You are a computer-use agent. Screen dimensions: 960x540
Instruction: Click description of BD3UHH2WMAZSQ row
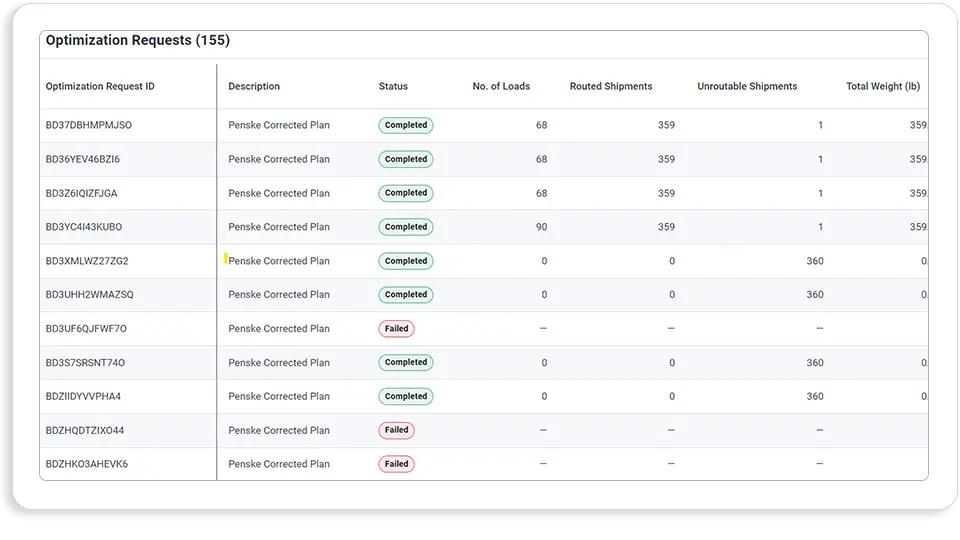pos(279,295)
